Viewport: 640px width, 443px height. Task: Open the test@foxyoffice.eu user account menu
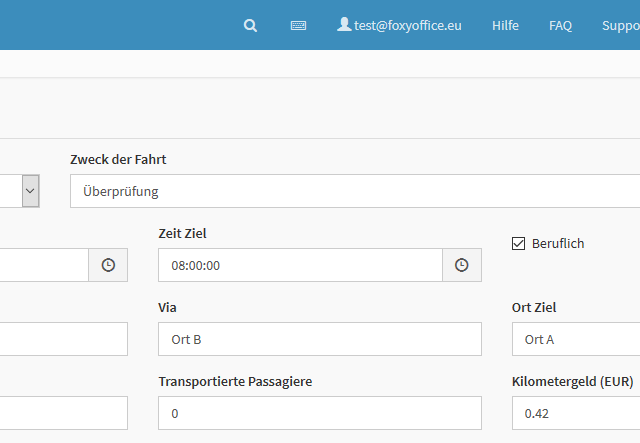tap(399, 25)
